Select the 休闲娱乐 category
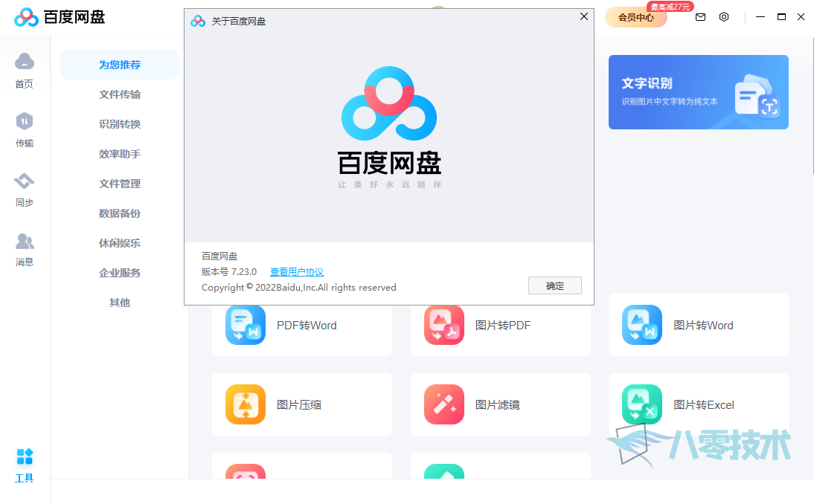 [x=120, y=243]
